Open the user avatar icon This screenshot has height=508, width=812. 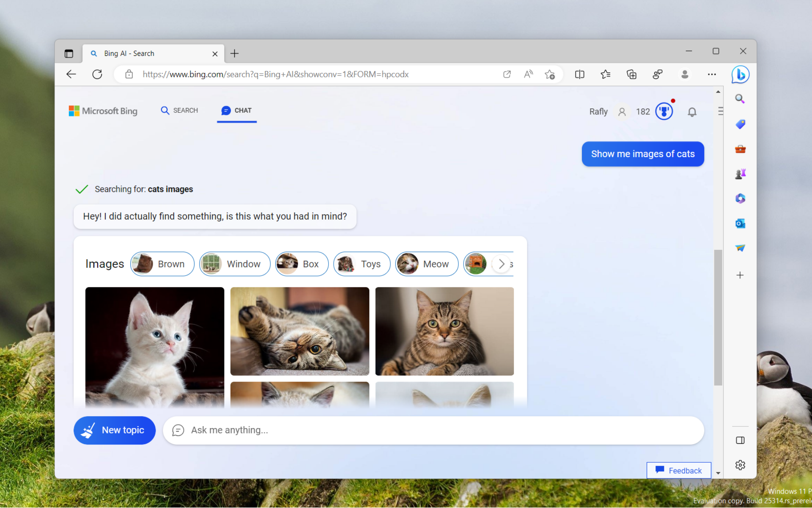click(622, 112)
